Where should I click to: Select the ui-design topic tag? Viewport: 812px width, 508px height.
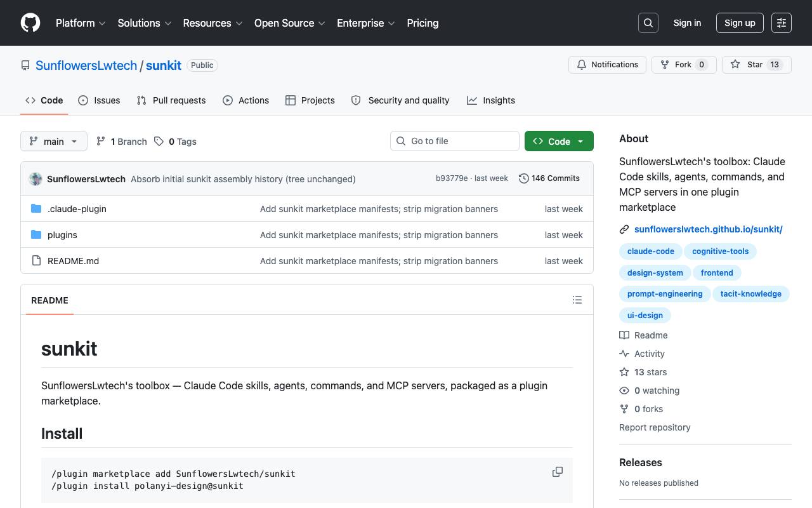pos(645,316)
